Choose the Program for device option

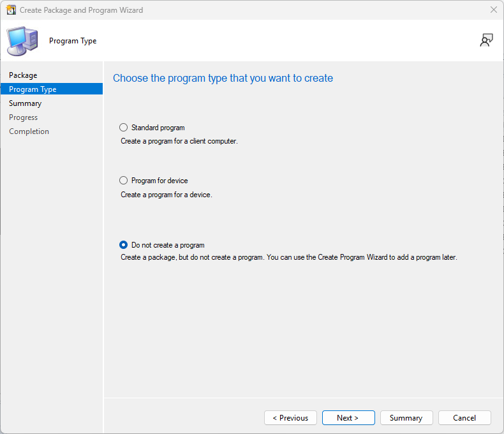pos(124,181)
